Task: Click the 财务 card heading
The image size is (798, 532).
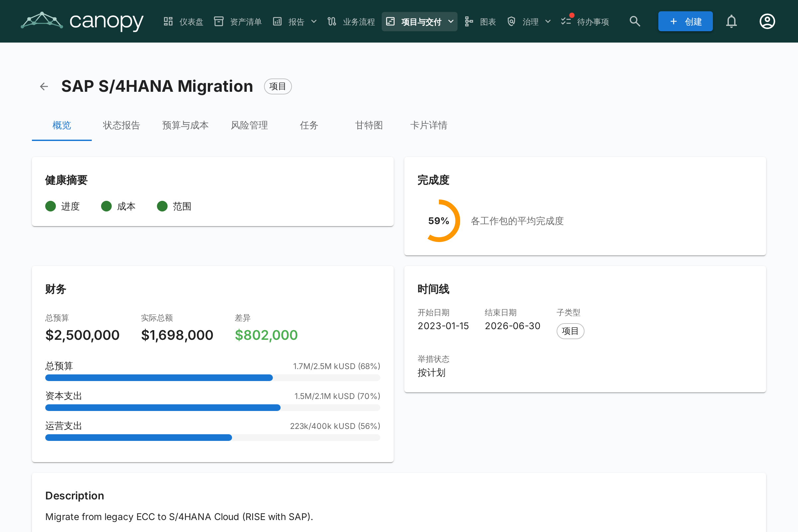Action: click(56, 289)
